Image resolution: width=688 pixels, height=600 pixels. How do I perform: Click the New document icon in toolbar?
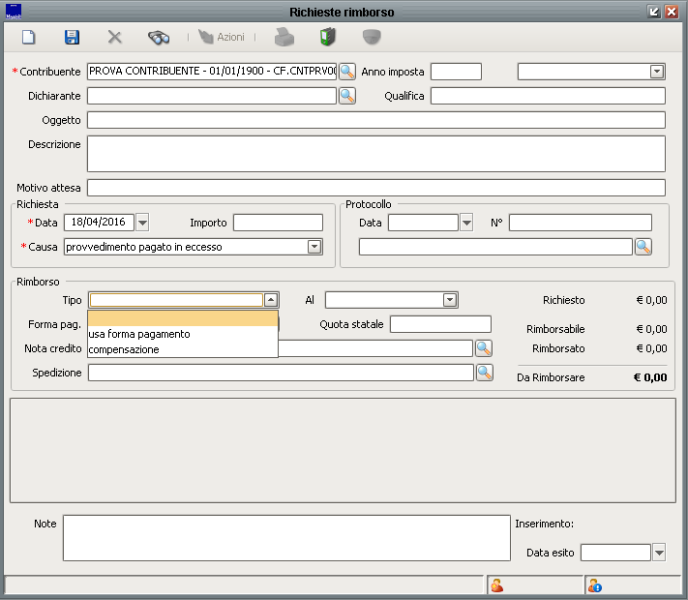(29, 37)
